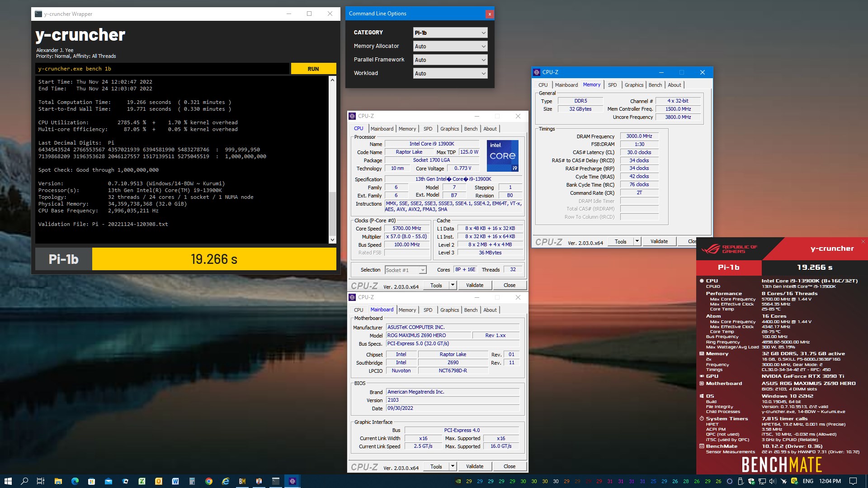
Task: Click the DRAM Frequency value 3000.0 MHz
Action: (x=639, y=136)
